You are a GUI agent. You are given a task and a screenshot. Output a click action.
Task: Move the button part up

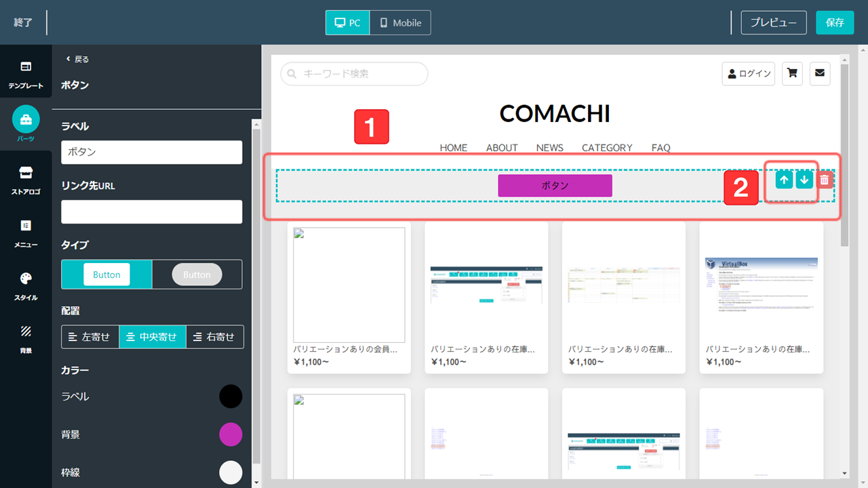coord(784,180)
